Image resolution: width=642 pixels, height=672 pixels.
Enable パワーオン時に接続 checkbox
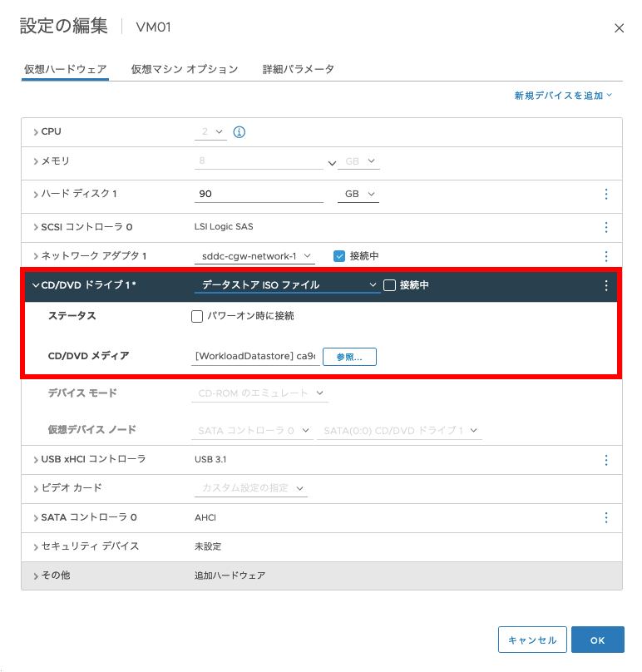point(197,317)
